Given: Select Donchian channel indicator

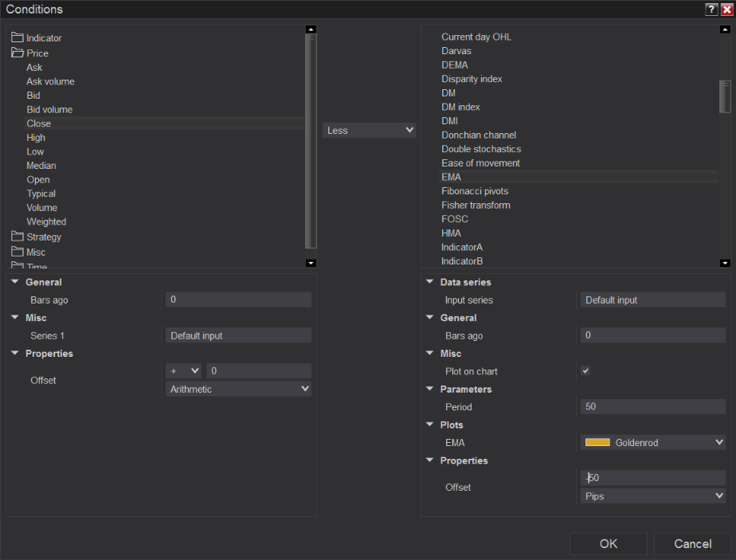Looking at the screenshot, I should coord(479,135).
